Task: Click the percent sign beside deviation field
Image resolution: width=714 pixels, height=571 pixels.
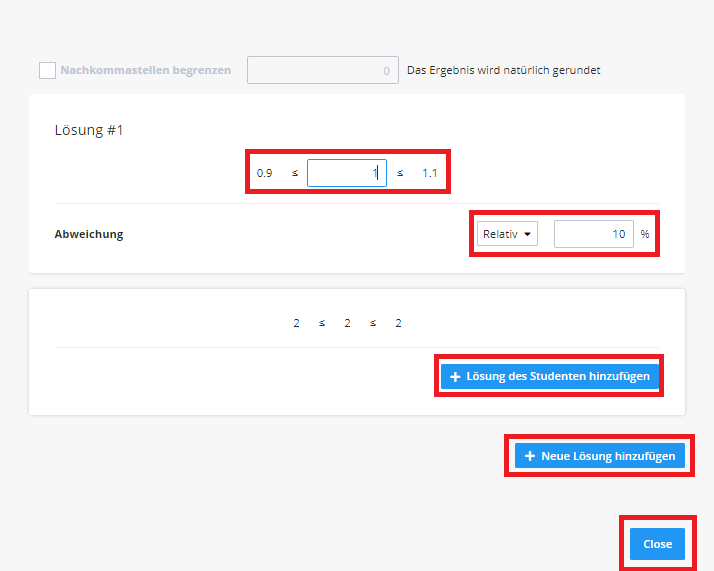Action: tap(645, 234)
